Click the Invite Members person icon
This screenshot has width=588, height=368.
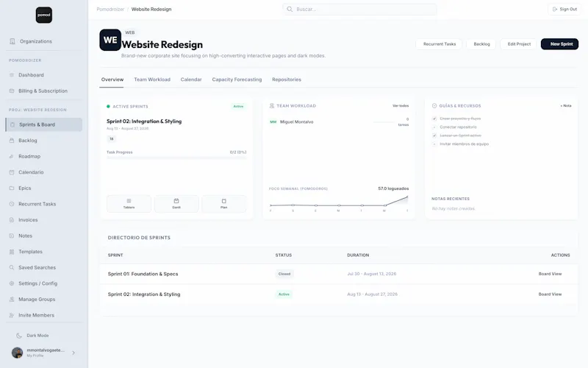click(x=12, y=316)
